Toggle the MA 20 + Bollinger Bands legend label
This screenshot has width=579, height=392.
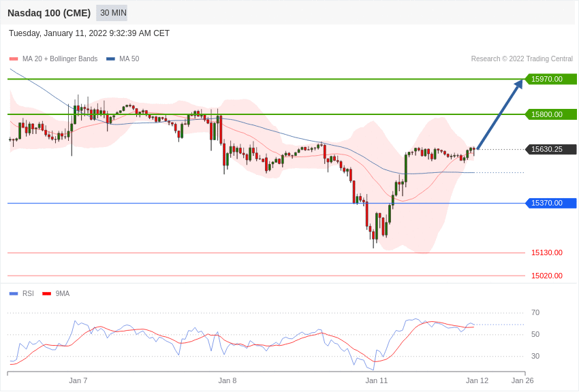[x=60, y=59]
